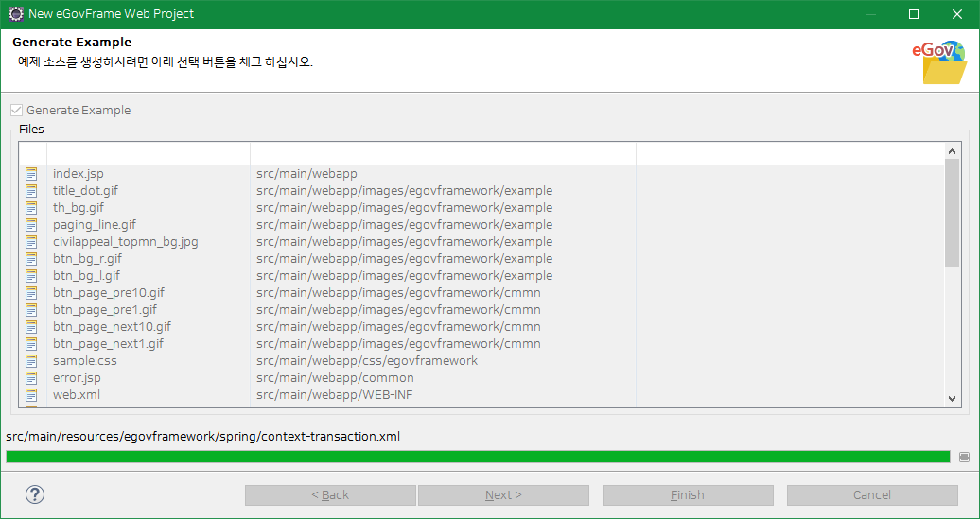980x519 pixels.
Task: Click the file icon beside btn_page_next10.gif
Action: (x=31, y=327)
